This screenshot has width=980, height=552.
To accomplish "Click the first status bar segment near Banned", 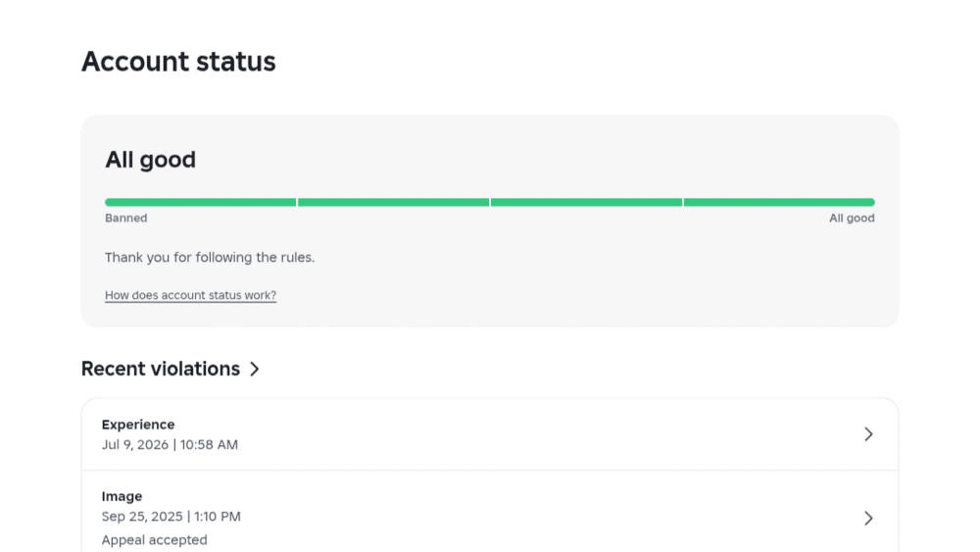I will [x=200, y=202].
